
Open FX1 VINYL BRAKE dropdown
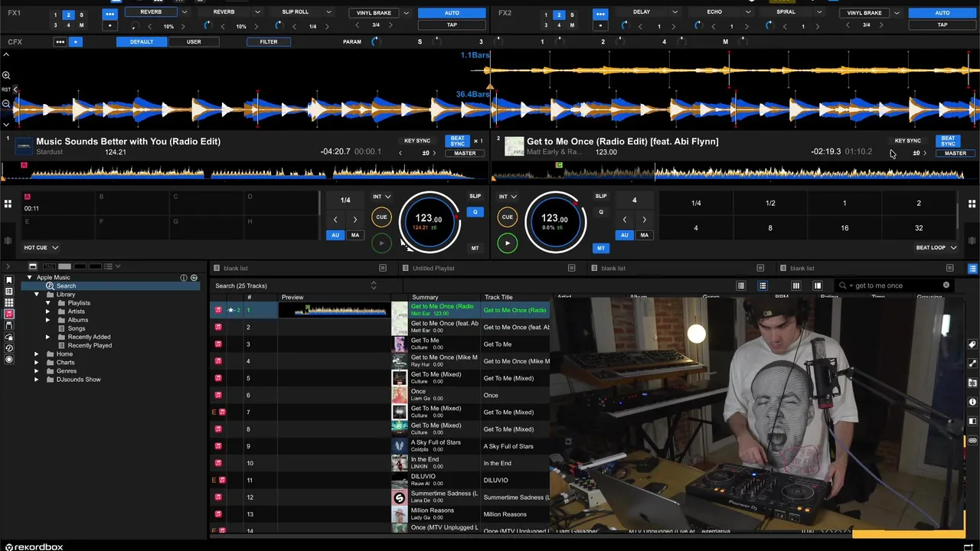pyautogui.click(x=406, y=13)
